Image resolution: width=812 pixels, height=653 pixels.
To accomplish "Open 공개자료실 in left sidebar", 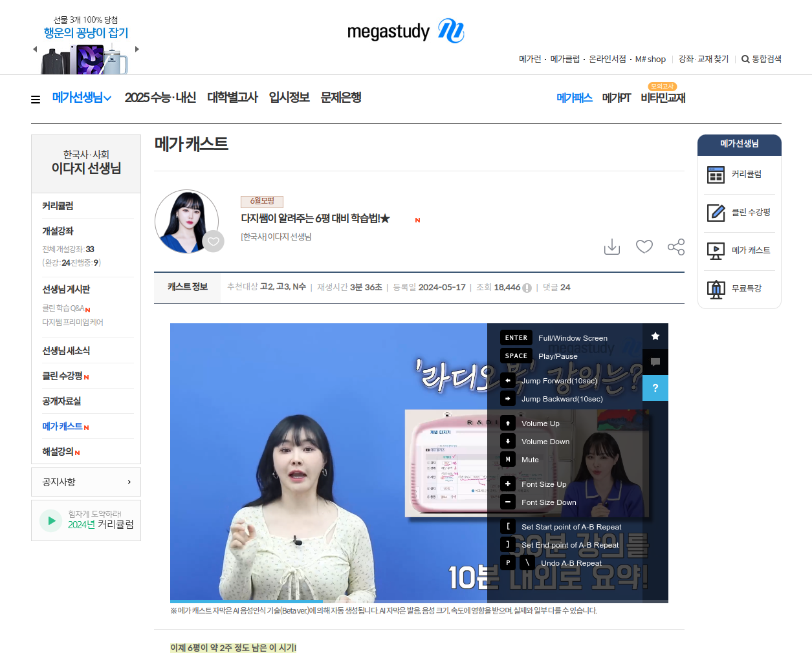I will (61, 401).
